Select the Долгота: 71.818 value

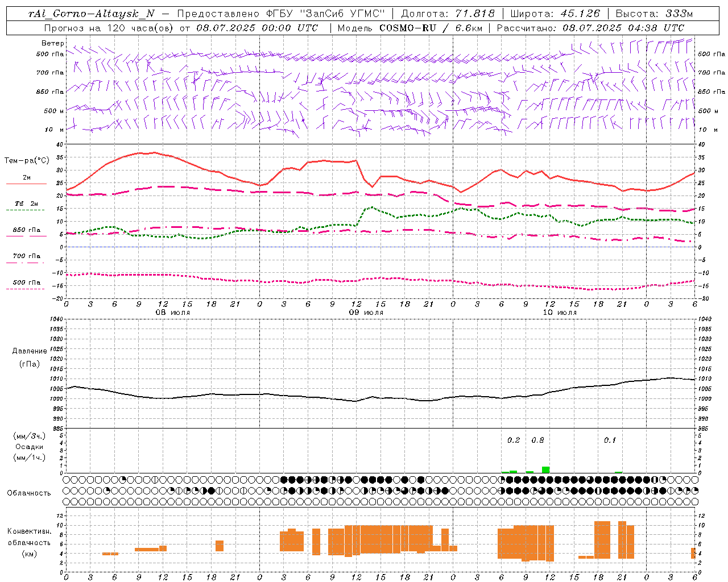tap(448, 14)
